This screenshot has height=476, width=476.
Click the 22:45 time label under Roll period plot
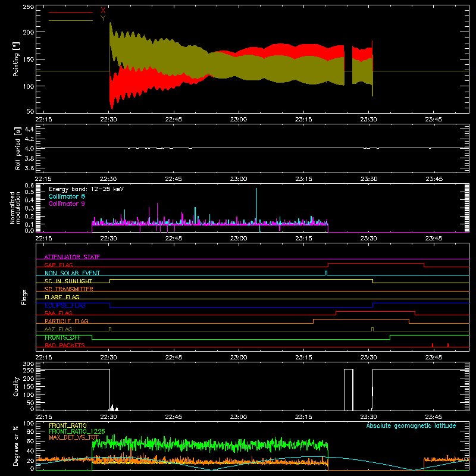[x=173, y=179]
